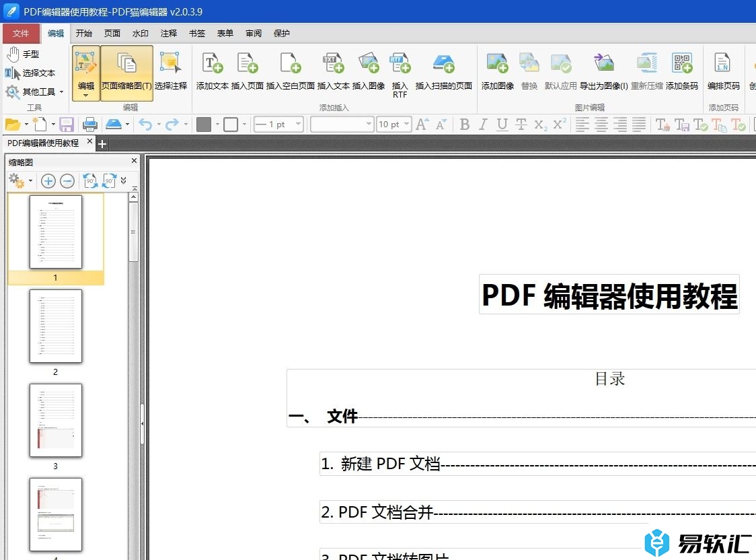The width and height of the screenshot is (756, 560).
Task: Toggle Page Thumbnails (页面缩略图) panel
Action: (126, 73)
